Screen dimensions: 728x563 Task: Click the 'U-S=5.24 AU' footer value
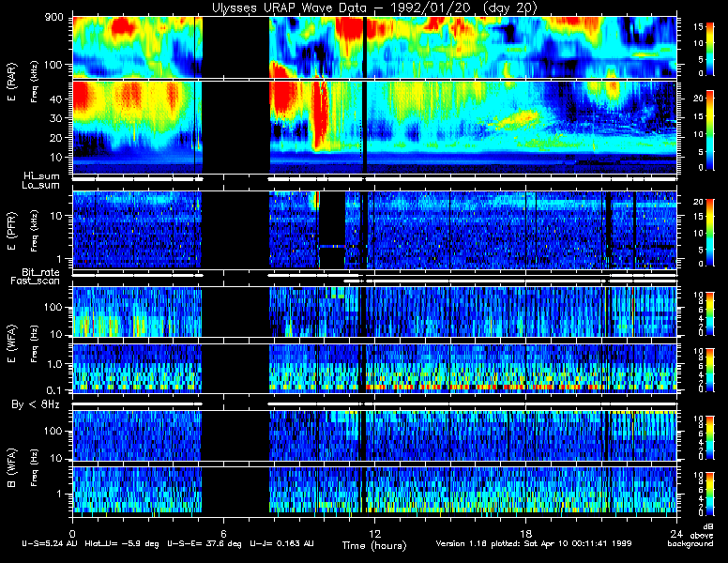pos(50,543)
